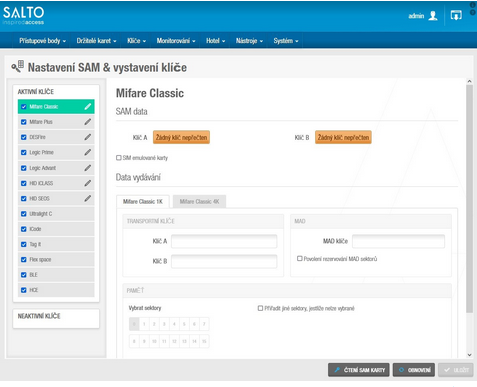Select sector 4 in the sector grid
This screenshot has width=477, height=387.
174,324
